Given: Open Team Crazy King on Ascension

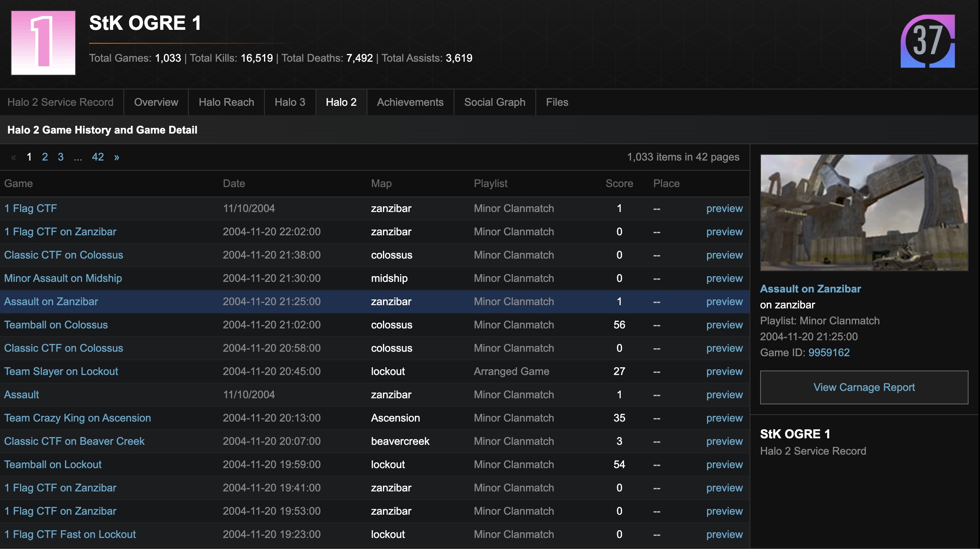Looking at the screenshot, I should point(77,418).
